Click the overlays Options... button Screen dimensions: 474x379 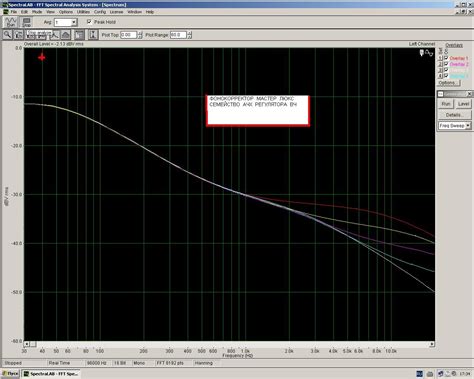click(448, 83)
